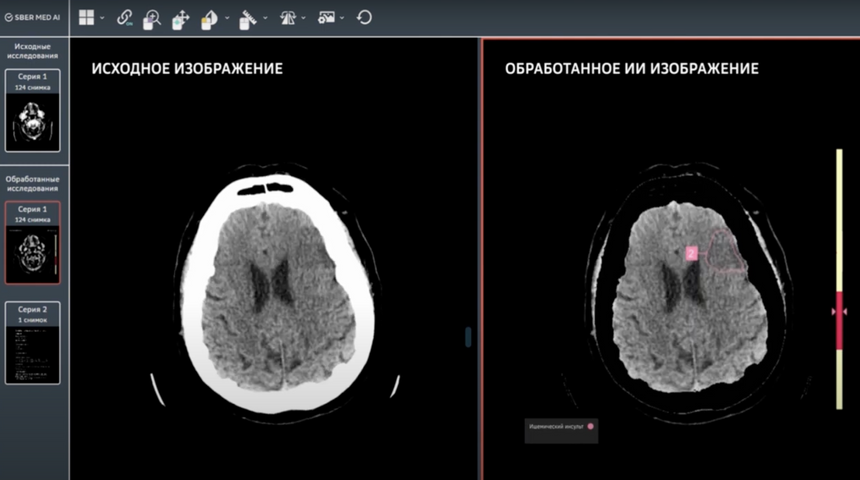Select the zoom magnifier tool
The image size is (860, 480).
point(152,18)
